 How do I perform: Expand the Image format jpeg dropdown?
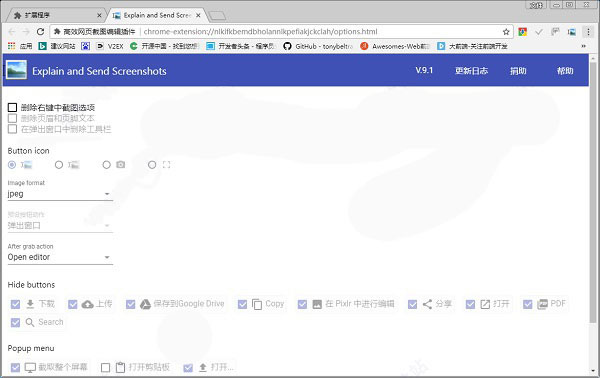click(x=60, y=194)
